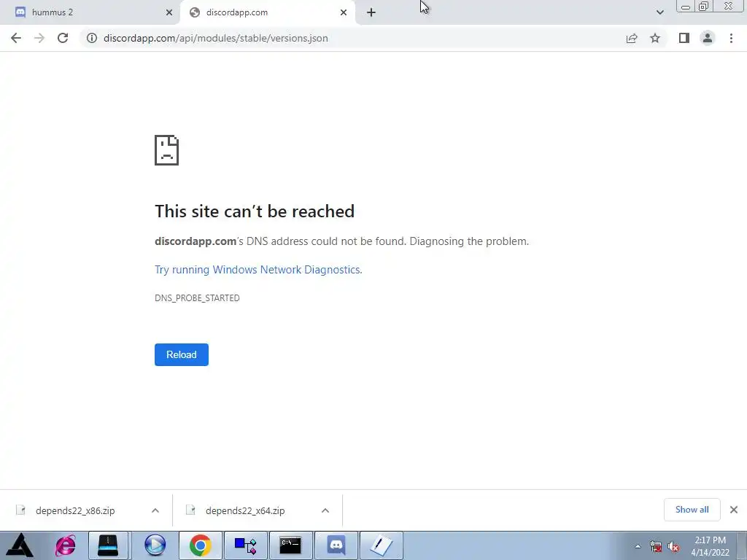This screenshot has height=560, width=747.
Task: Click Show all downloads button
Action: coord(692,510)
